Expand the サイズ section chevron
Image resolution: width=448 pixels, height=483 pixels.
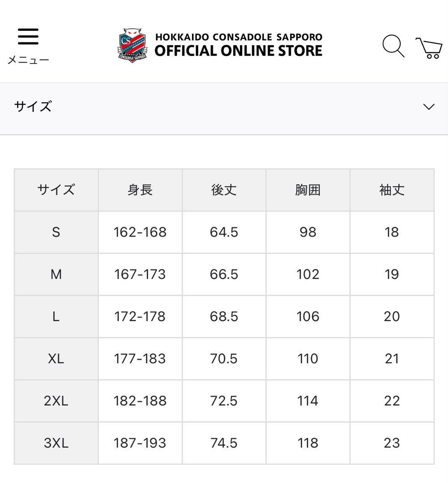428,106
